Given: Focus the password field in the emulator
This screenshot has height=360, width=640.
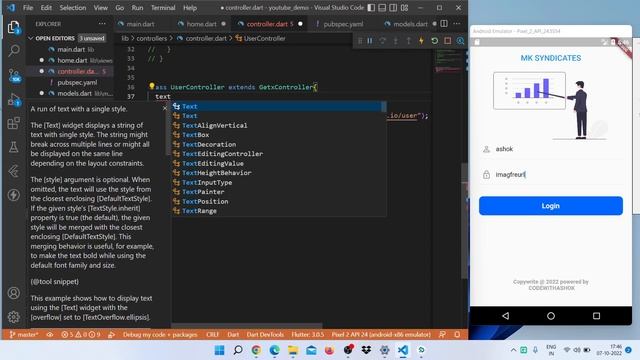Looking at the screenshot, I should coord(551,174).
